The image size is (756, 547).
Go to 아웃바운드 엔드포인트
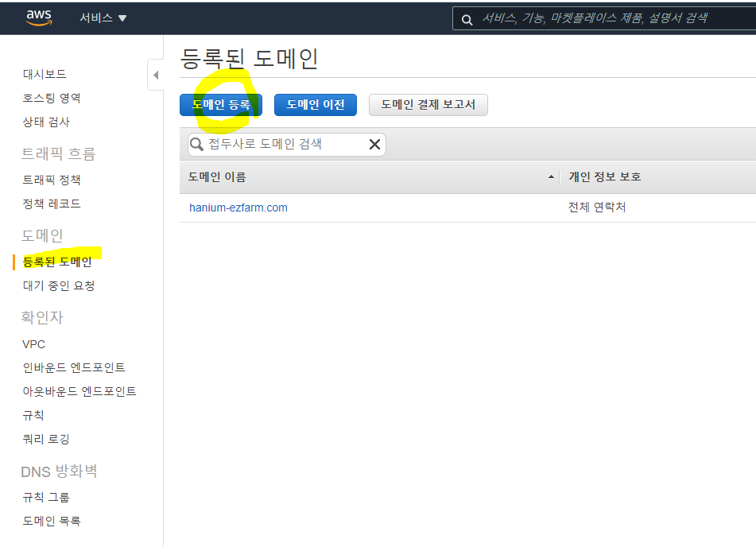pyautogui.click(x=79, y=391)
